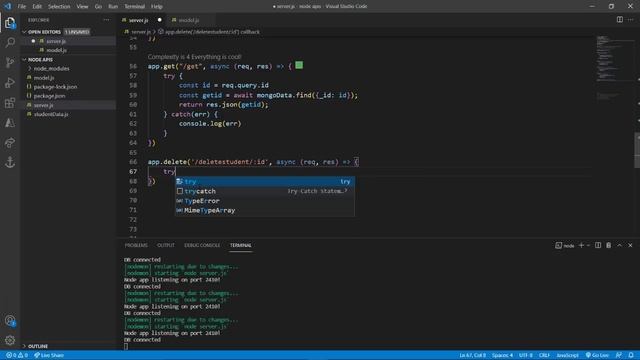Image resolution: width=640 pixels, height=360 pixels.
Task: Split the terminal panel
Action: click(x=598, y=245)
